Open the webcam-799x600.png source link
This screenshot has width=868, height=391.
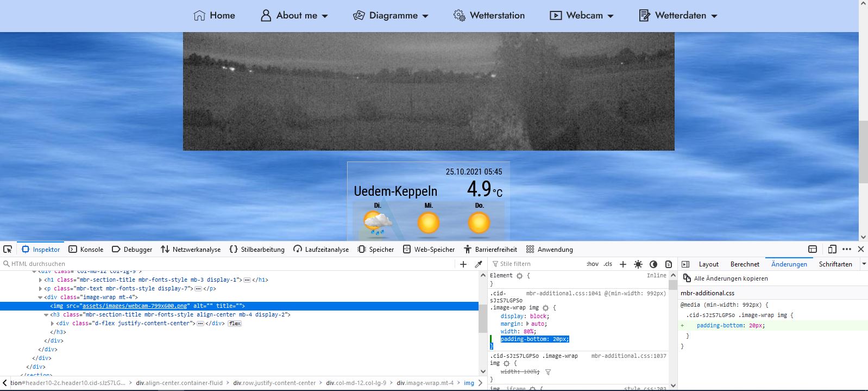pos(135,306)
